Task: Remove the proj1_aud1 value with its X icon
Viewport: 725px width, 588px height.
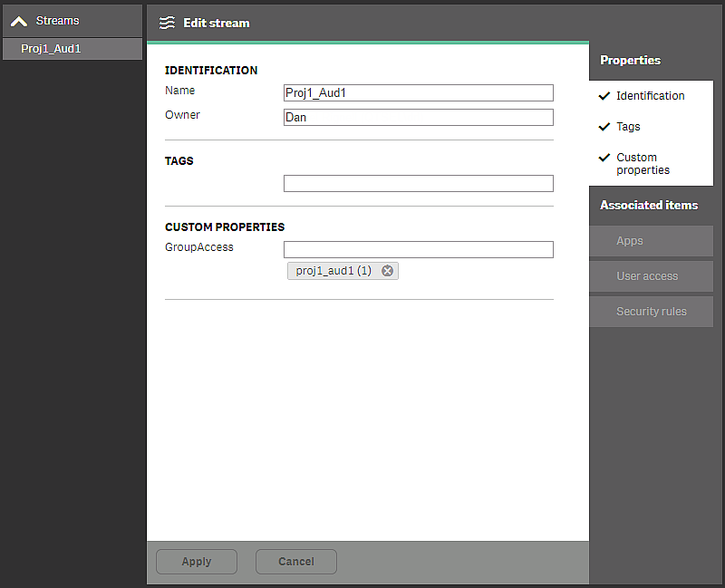Action: tap(388, 270)
